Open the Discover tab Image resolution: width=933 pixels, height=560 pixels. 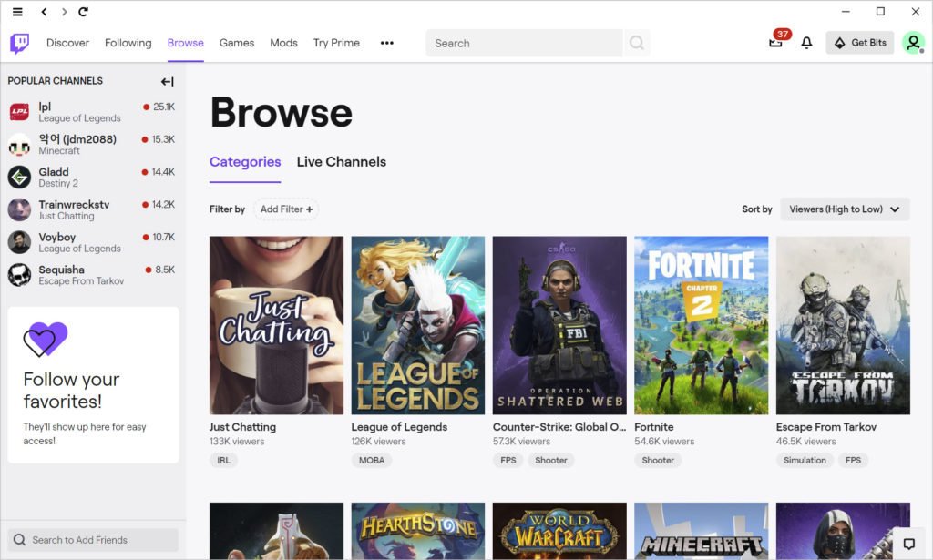(67, 43)
